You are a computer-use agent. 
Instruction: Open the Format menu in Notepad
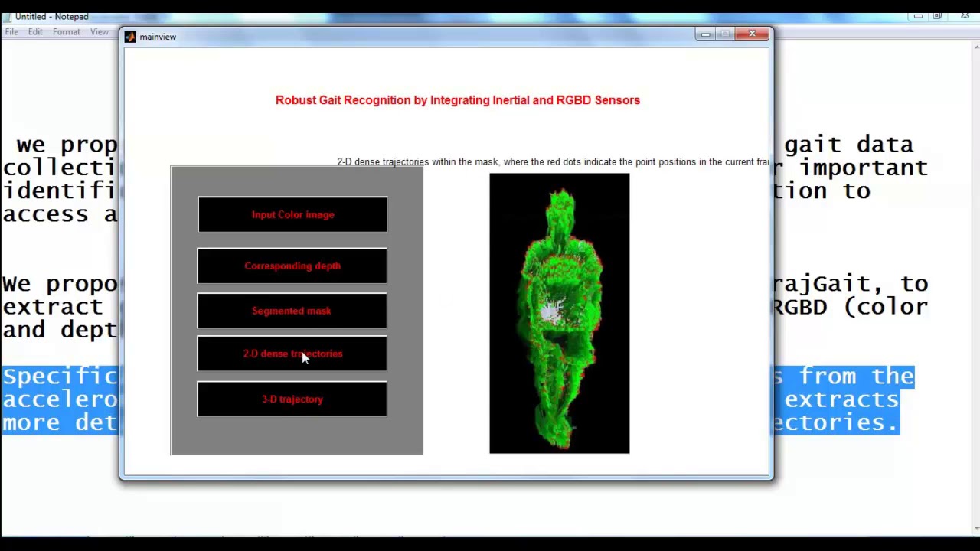coord(67,32)
